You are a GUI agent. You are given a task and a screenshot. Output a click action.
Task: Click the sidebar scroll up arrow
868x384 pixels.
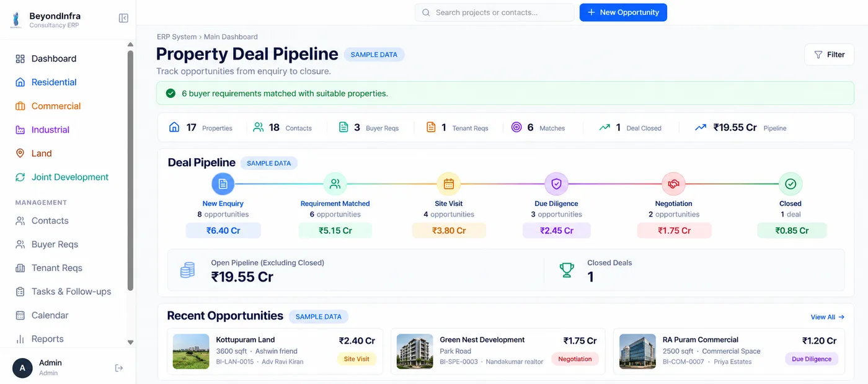[130, 45]
